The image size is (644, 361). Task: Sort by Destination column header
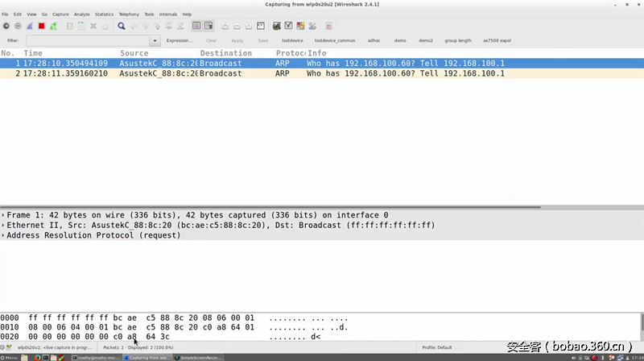click(236, 53)
